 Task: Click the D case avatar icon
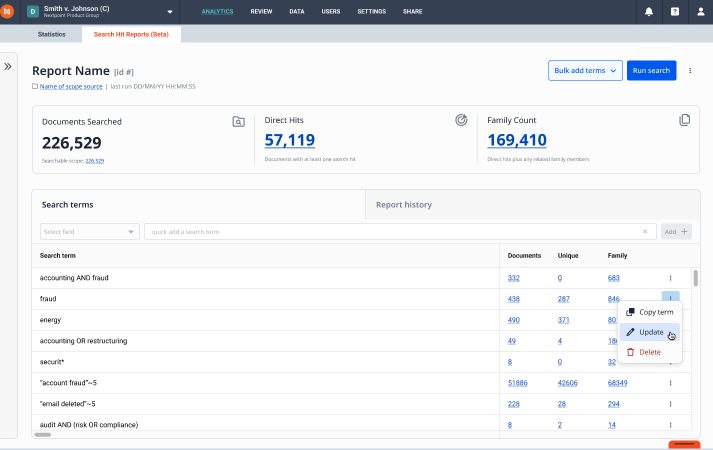pyautogui.click(x=33, y=12)
